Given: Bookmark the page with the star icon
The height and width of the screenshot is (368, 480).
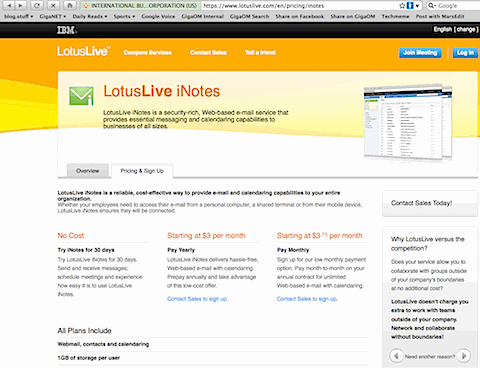Looking at the screenshot, I should click(x=402, y=6).
